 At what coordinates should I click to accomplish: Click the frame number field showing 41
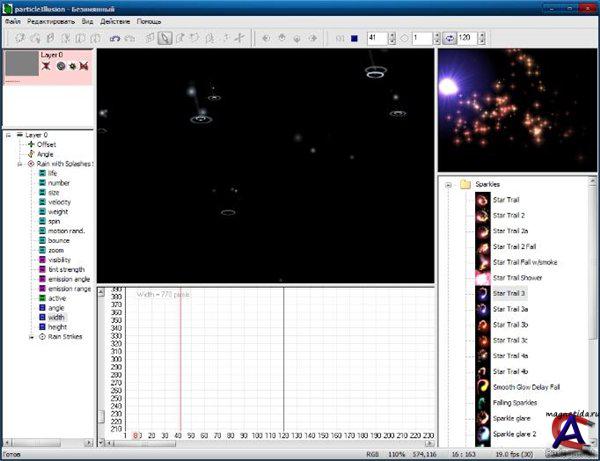375,39
